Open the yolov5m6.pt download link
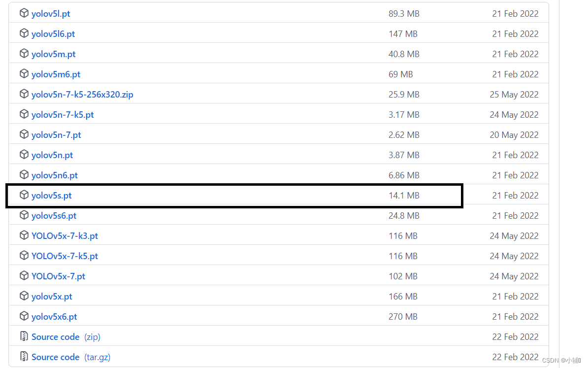Viewport: 588px width, 368px height. (x=56, y=75)
